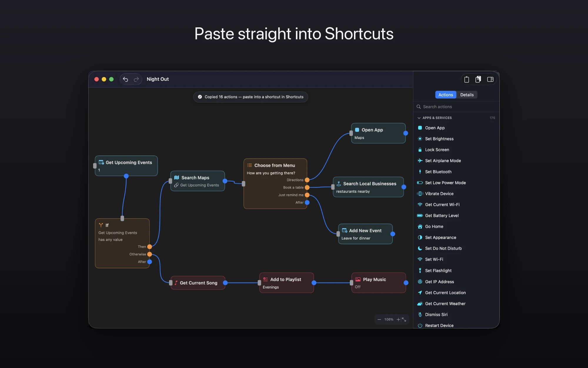Select the Set Do Not Disturb action
This screenshot has width=588, height=368.
point(456,248)
